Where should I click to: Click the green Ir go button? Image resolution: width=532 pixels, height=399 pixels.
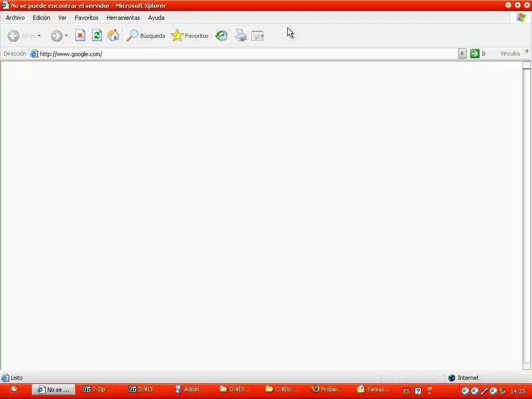pyautogui.click(x=478, y=54)
